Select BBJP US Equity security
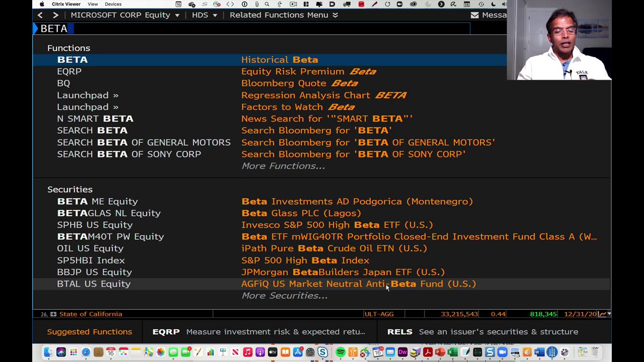 click(x=322, y=272)
